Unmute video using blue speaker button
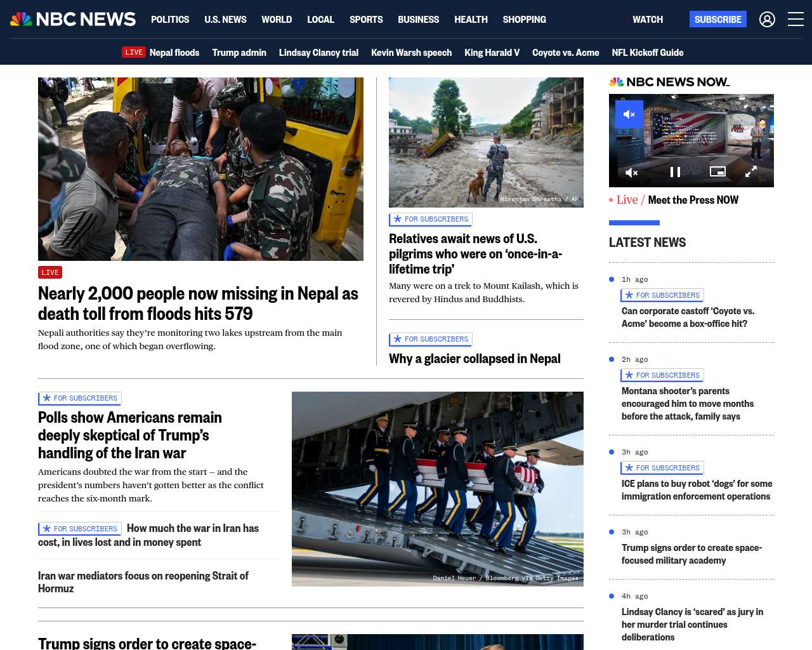This screenshot has height=650, width=812. click(x=629, y=114)
